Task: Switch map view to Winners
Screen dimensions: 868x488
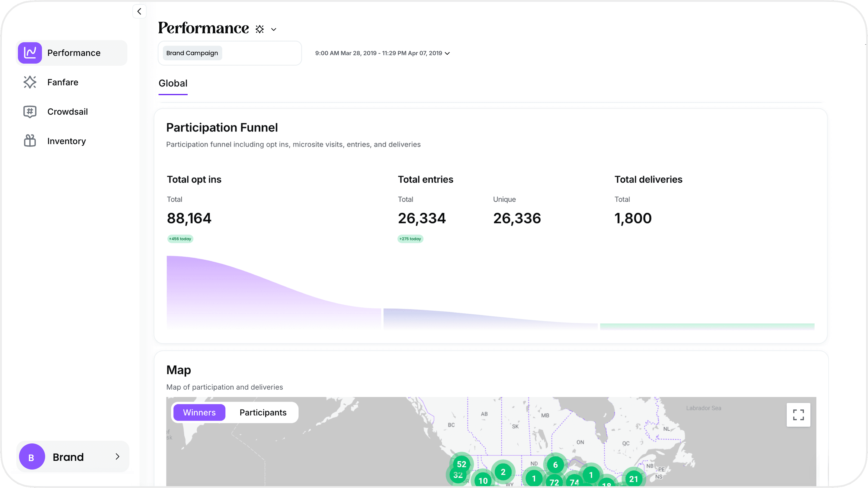Action: 199,412
